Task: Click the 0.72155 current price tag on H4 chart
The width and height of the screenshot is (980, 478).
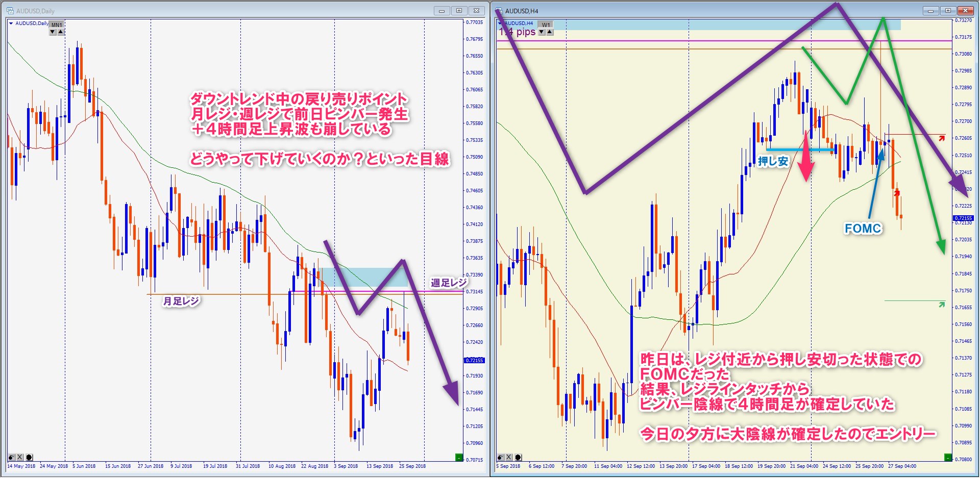Action: [963, 218]
